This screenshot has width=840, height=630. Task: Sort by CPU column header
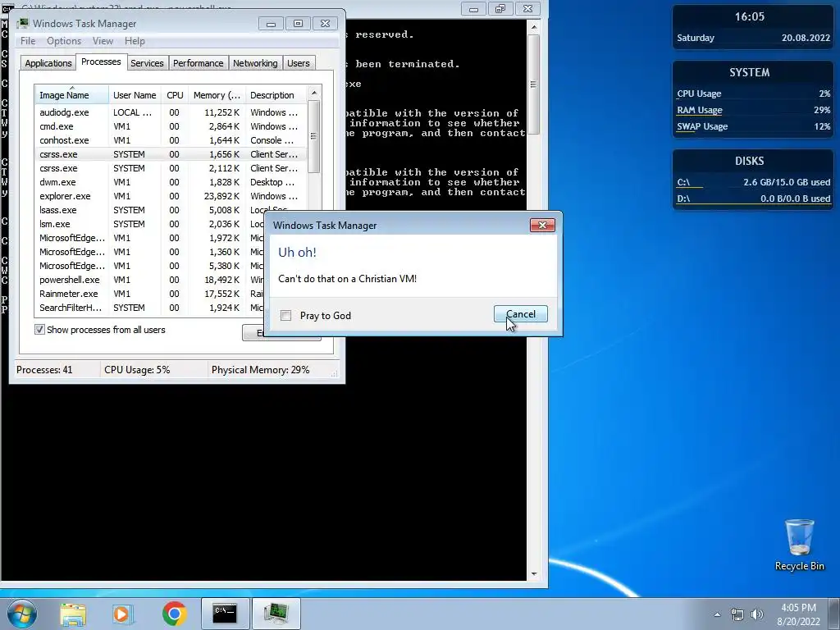tap(175, 95)
